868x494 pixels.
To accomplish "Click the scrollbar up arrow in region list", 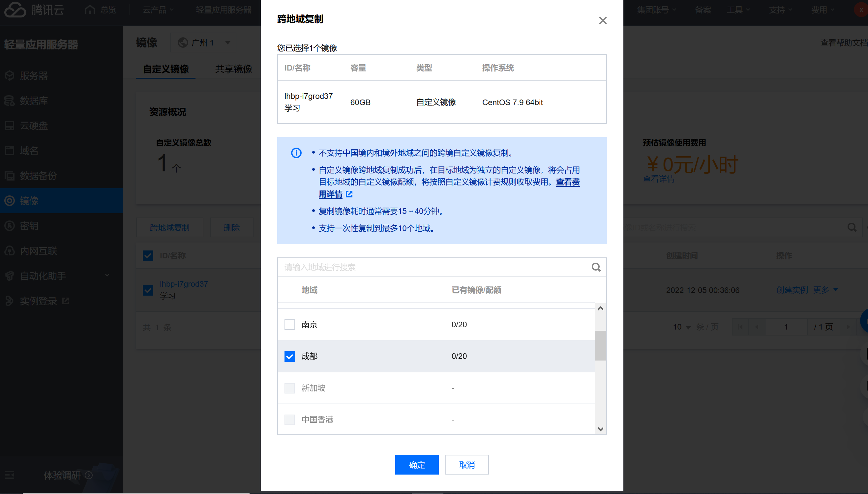I will pos(600,308).
